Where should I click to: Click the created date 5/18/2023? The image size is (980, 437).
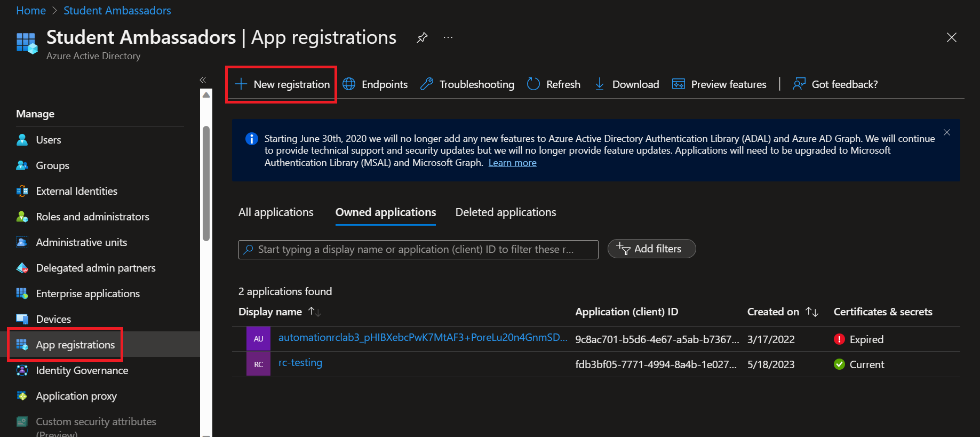pyautogui.click(x=771, y=364)
